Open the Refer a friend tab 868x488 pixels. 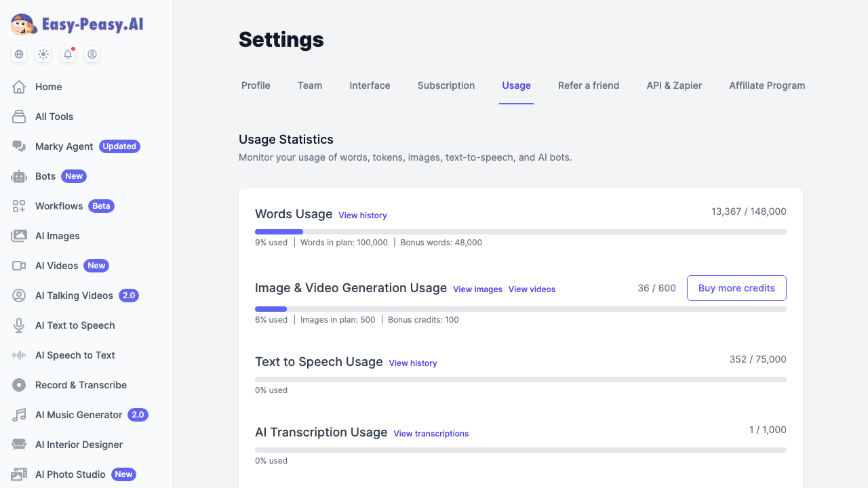tap(589, 85)
